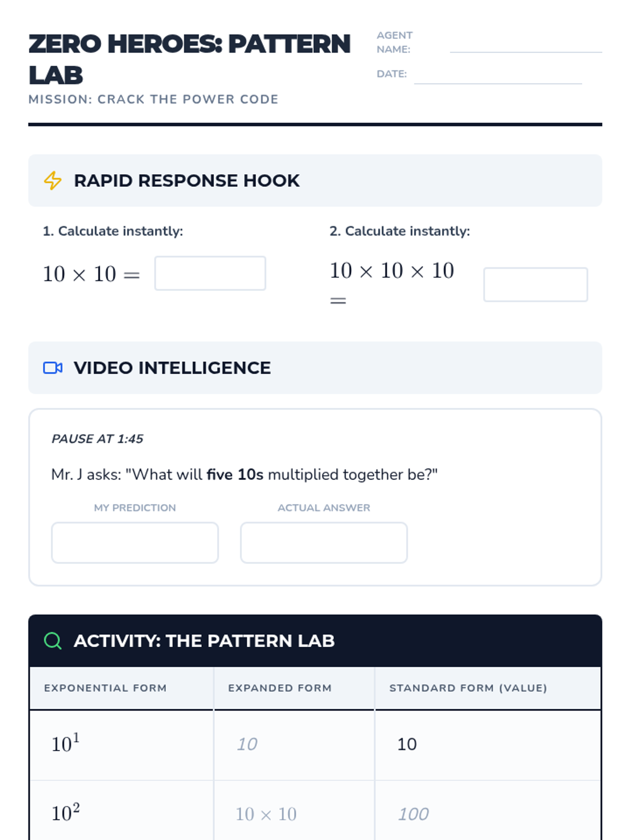Click the Video Intelligence heading
This screenshot has height=840, width=630.
[x=172, y=368]
